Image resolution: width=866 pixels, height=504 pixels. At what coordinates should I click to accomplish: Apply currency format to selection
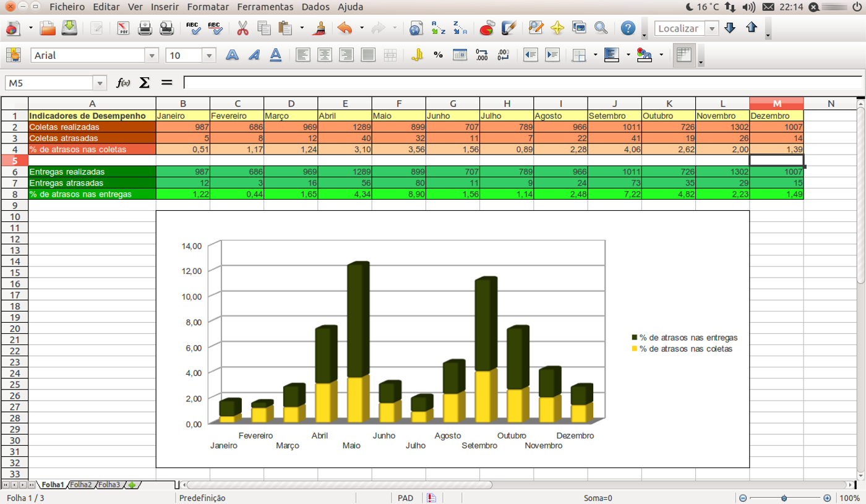tap(417, 55)
